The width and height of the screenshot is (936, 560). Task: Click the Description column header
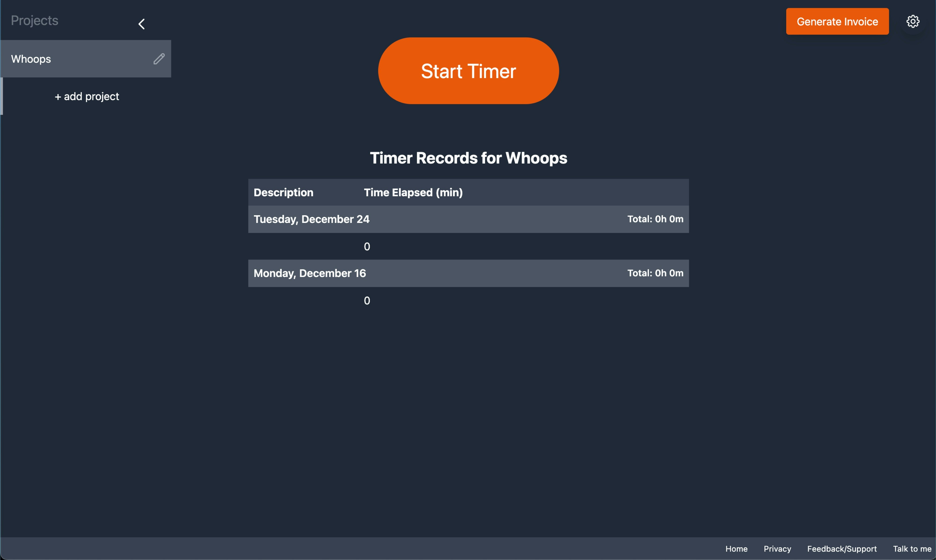[x=283, y=193]
